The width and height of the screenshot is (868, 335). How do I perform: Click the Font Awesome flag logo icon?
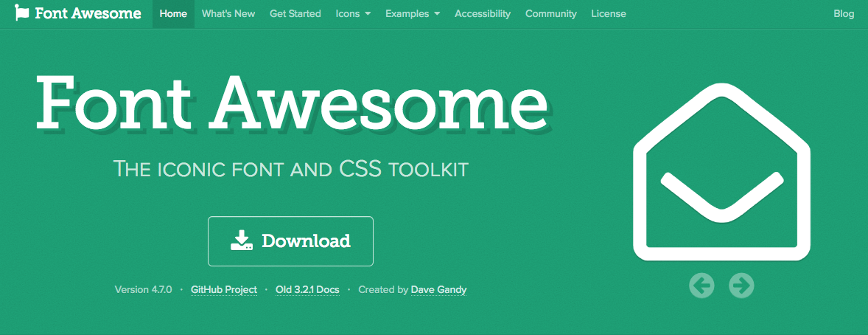(22, 13)
